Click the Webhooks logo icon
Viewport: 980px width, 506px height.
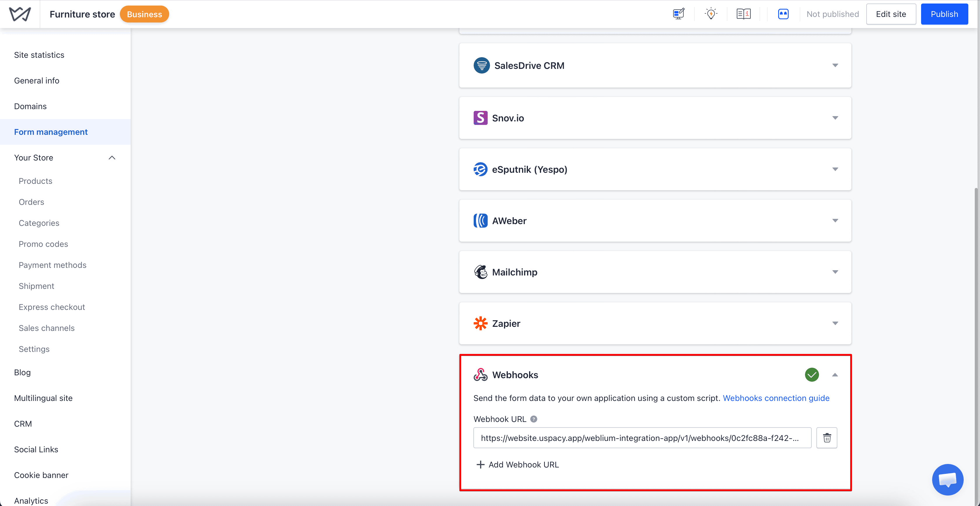[480, 375]
